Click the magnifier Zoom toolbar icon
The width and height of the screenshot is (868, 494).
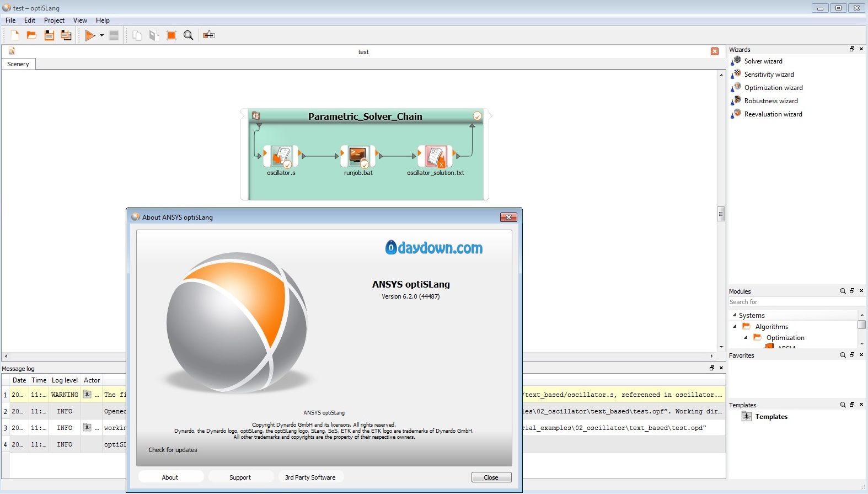[x=189, y=35]
